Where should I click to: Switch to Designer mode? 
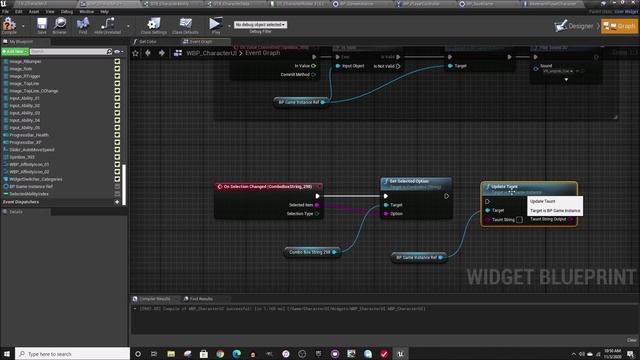pyautogui.click(x=575, y=26)
